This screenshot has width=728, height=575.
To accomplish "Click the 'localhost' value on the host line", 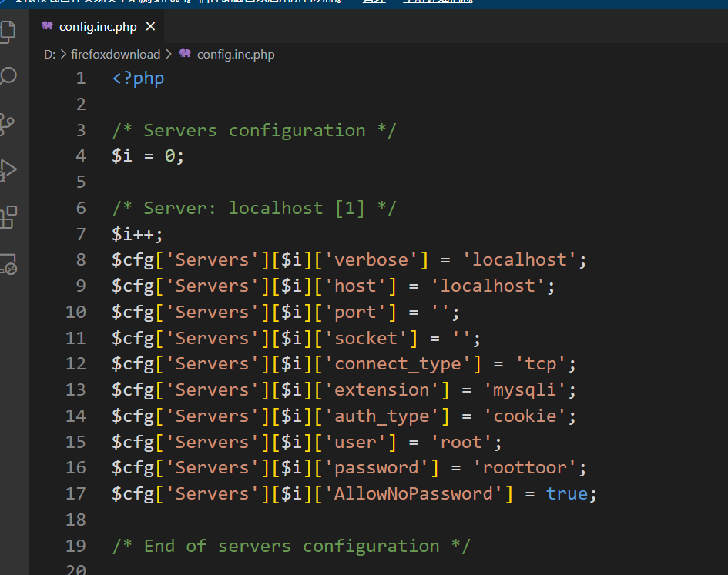I will (x=488, y=286).
